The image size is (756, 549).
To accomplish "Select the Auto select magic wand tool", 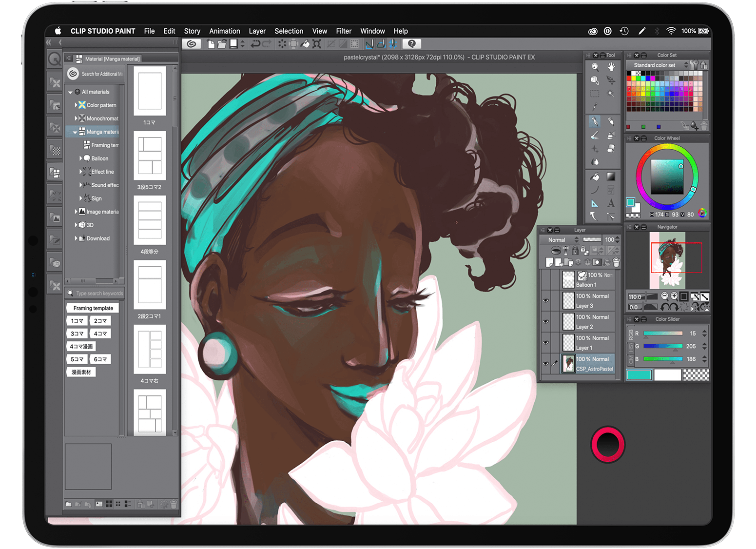I will click(611, 94).
